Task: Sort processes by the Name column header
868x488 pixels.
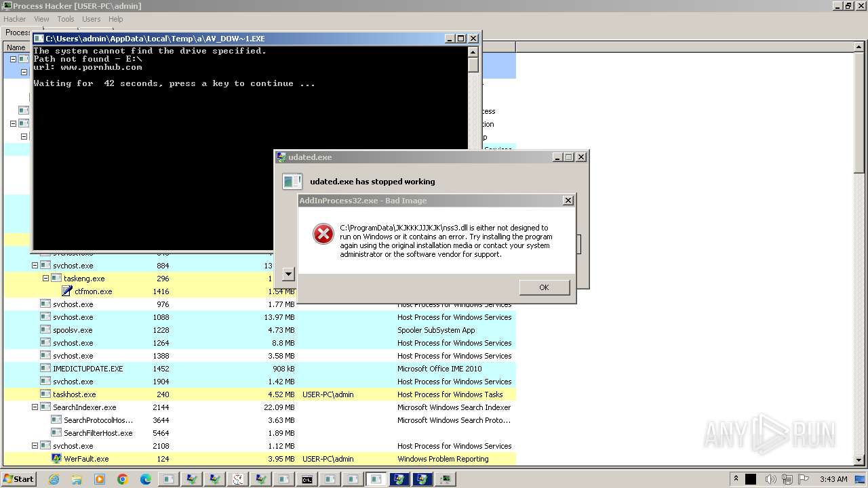Action: pos(16,47)
